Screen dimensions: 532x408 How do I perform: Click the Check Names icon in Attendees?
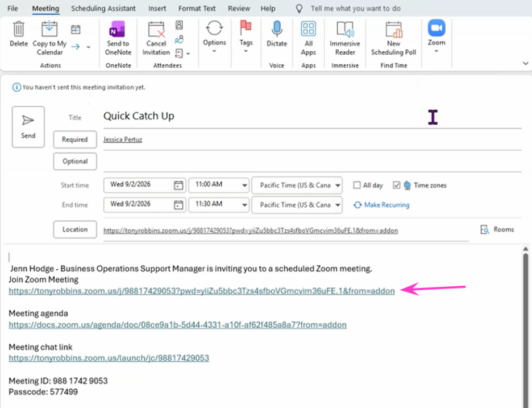(x=179, y=39)
